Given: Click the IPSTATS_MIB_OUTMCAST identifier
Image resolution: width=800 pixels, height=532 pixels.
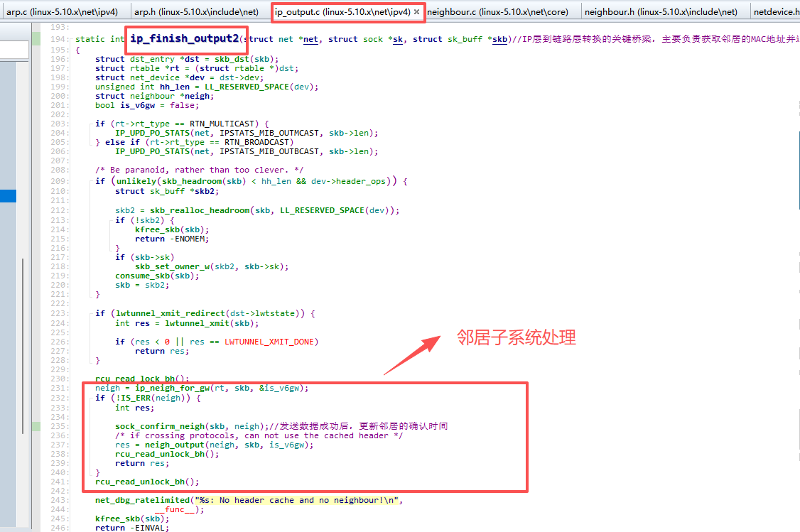Looking at the screenshot, I should [269, 133].
